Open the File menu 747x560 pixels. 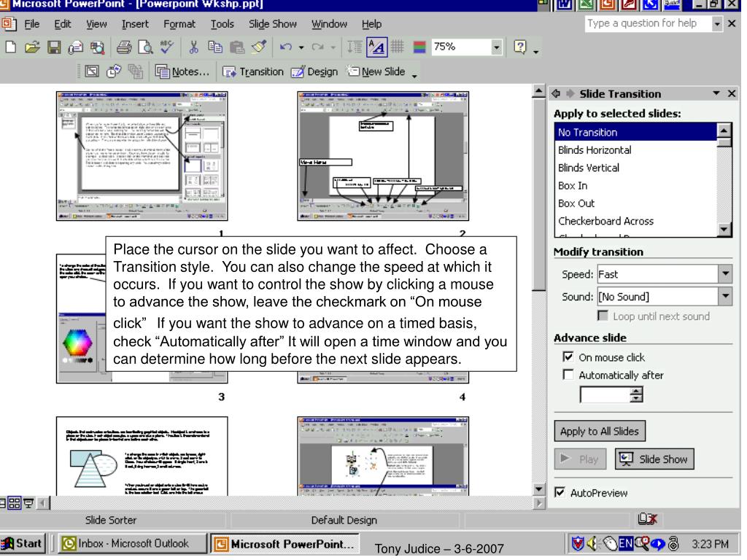(x=31, y=24)
